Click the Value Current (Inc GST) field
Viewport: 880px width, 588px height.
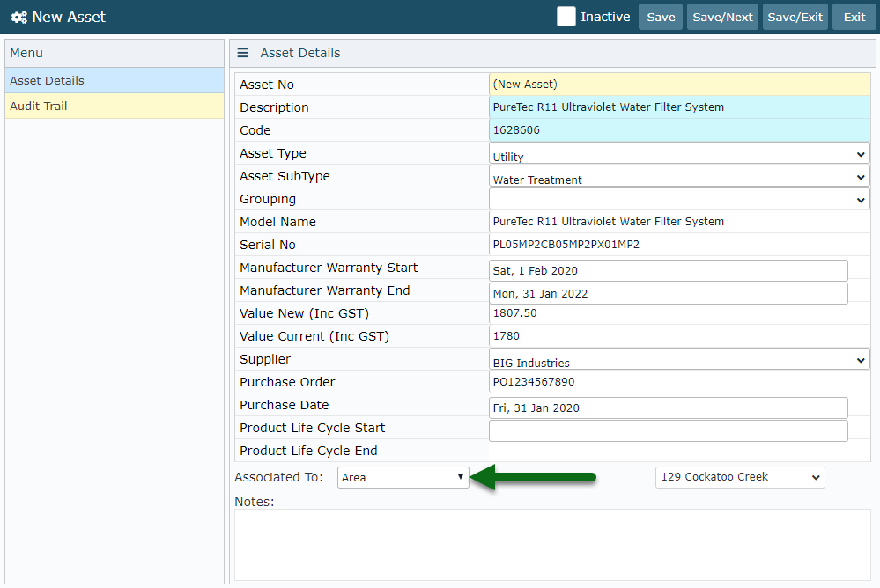[680, 336]
